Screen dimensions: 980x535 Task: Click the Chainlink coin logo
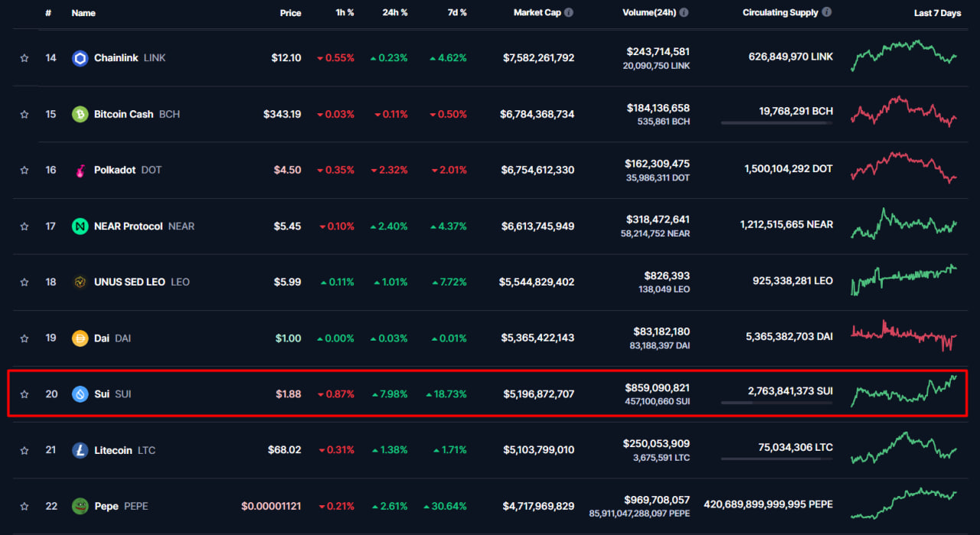coord(80,58)
